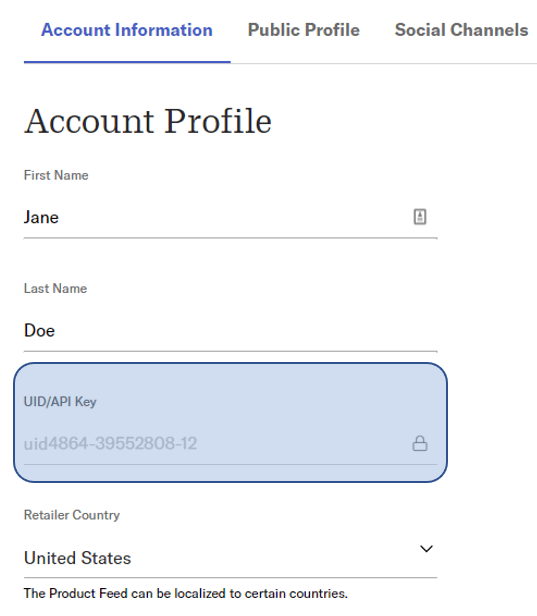Click the lock icon in UID/API Key field

420,444
